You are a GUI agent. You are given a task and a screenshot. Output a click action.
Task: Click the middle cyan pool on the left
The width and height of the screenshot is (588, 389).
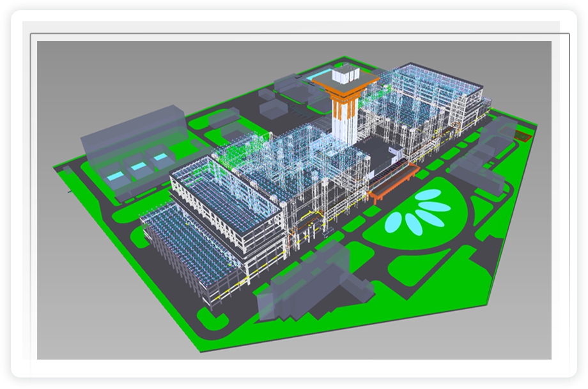pos(138,167)
